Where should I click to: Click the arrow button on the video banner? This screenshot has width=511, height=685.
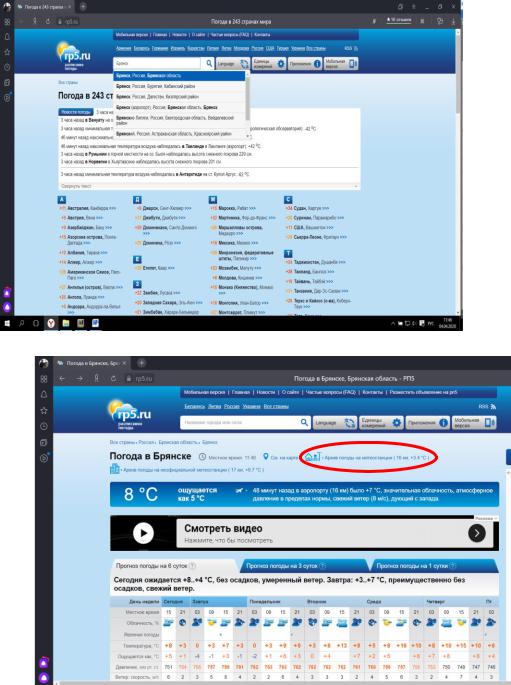[476, 533]
